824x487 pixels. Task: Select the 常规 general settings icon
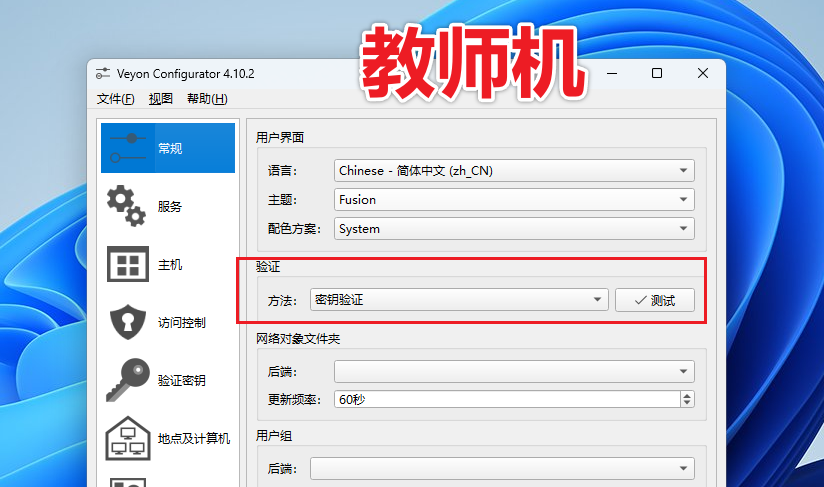(x=128, y=148)
